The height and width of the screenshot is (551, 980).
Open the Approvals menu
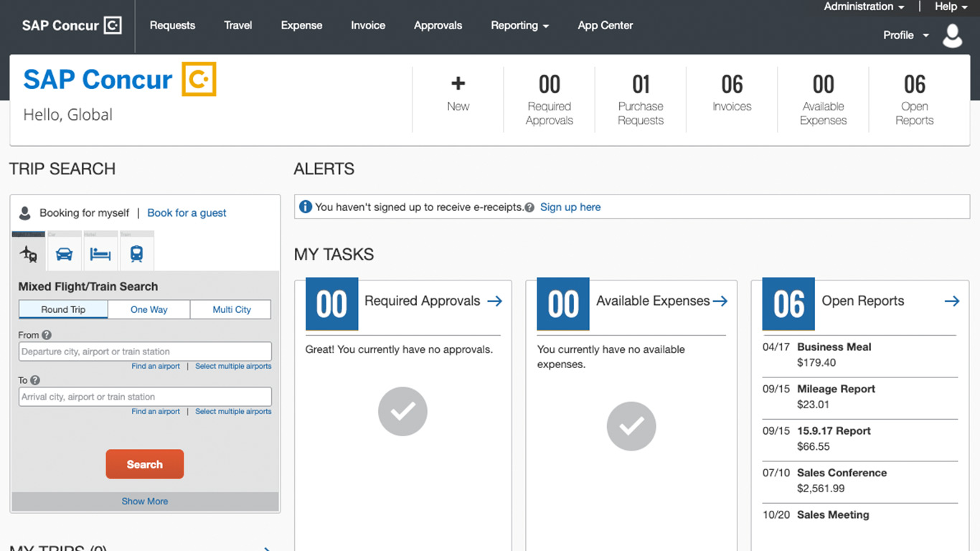438,26
